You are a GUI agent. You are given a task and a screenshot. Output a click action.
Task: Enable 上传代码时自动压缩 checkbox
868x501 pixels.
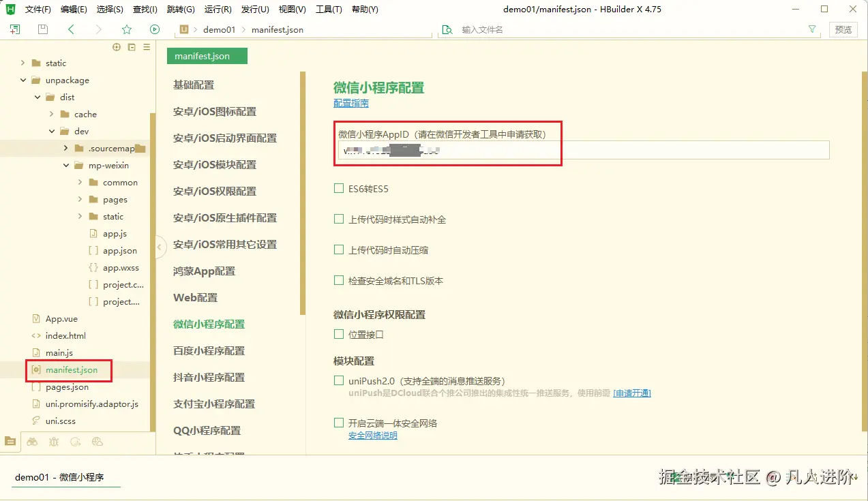point(339,249)
